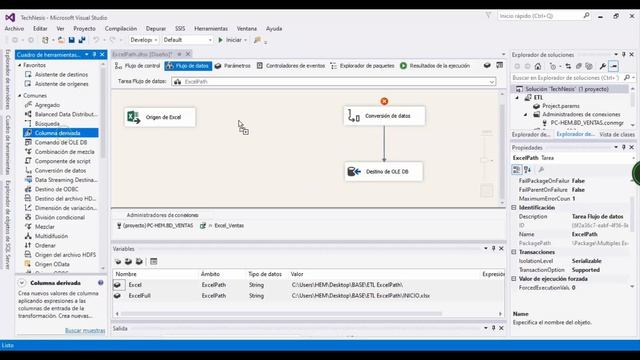This screenshot has width=640, height=360.
Task: Collapse Administradores de conexiones tree node
Action: [x=526, y=115]
